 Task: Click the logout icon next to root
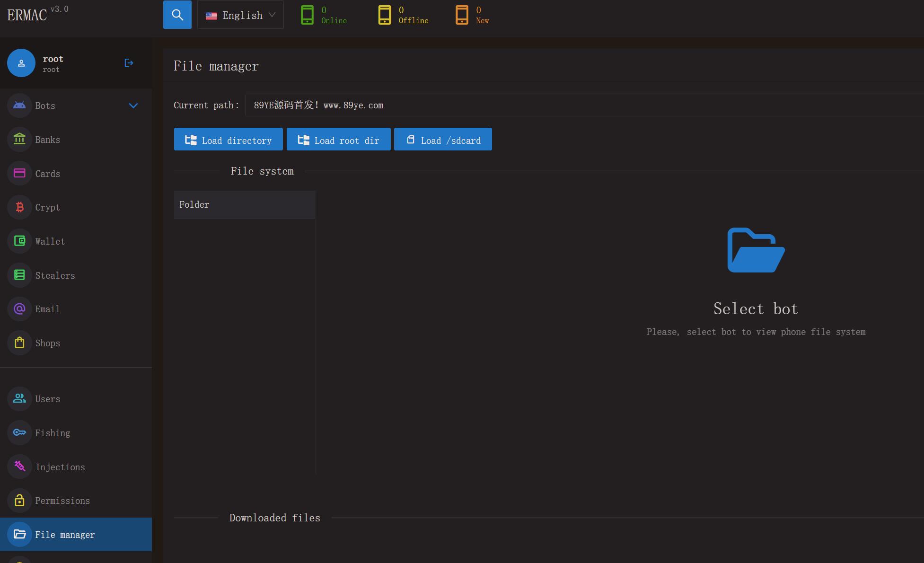[x=129, y=63]
